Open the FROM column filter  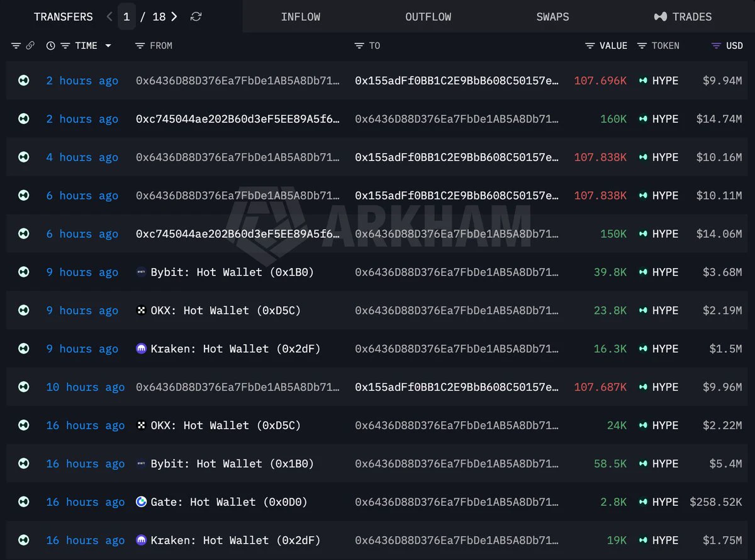[140, 45]
